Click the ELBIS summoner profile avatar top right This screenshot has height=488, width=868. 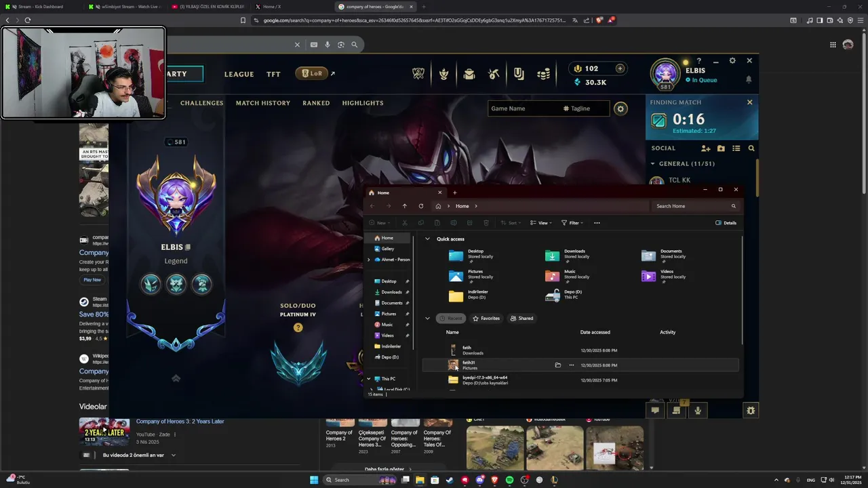pyautogui.click(x=665, y=73)
